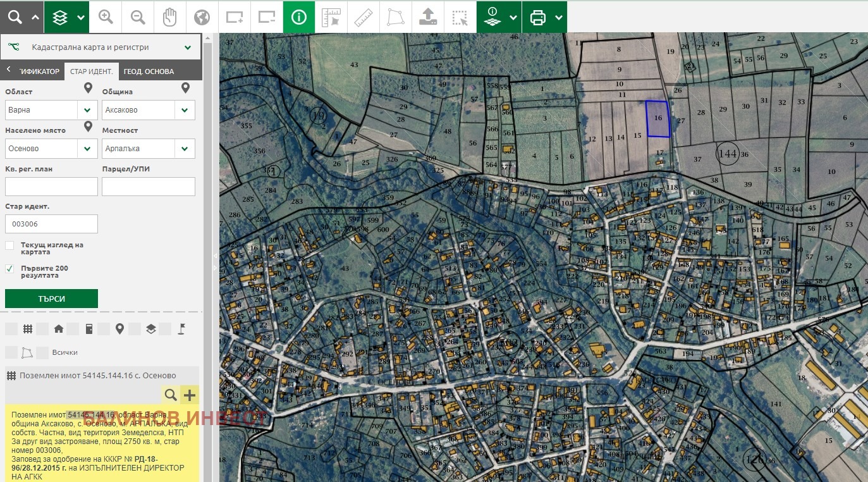Toggle the 'Всички' results filter checkbox

click(x=42, y=352)
